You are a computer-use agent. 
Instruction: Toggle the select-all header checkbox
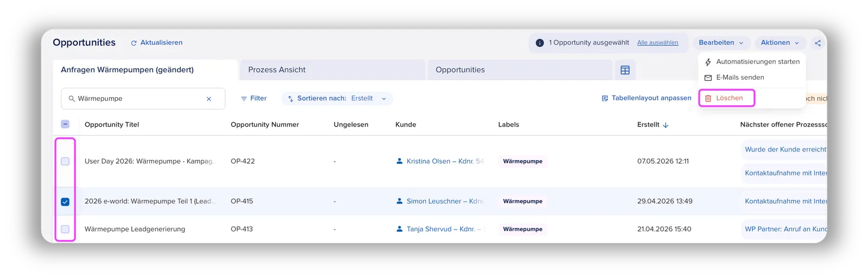pos(65,124)
